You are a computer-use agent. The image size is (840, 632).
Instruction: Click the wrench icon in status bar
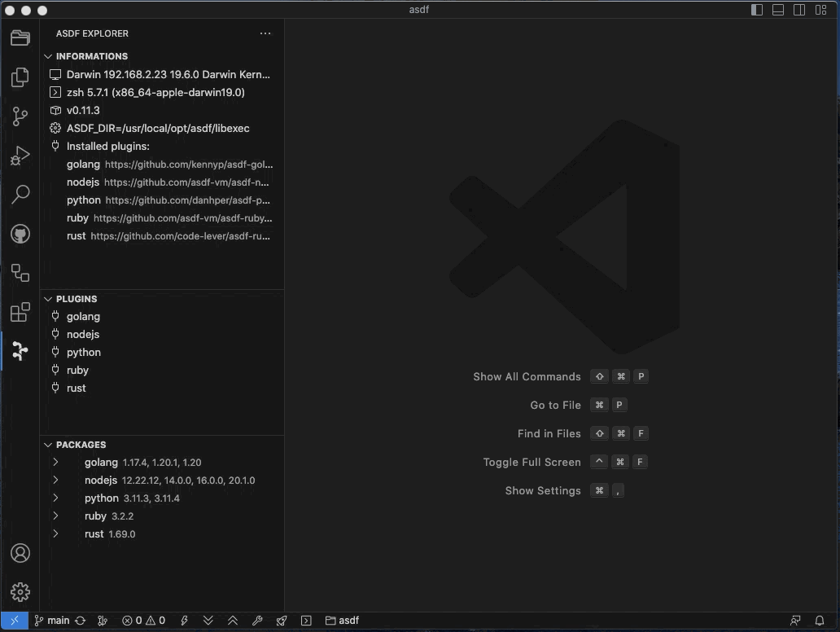click(x=257, y=621)
